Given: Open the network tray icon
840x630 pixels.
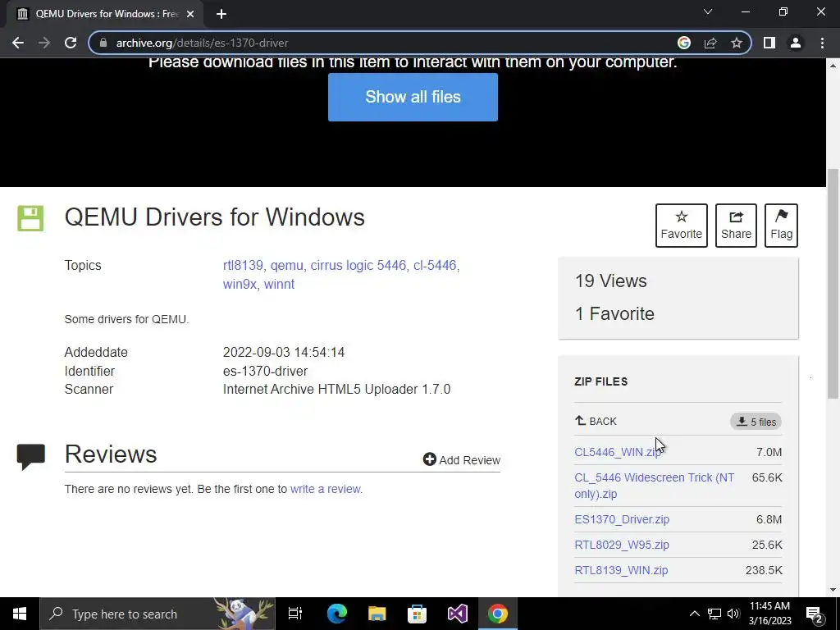Looking at the screenshot, I should point(714,614).
